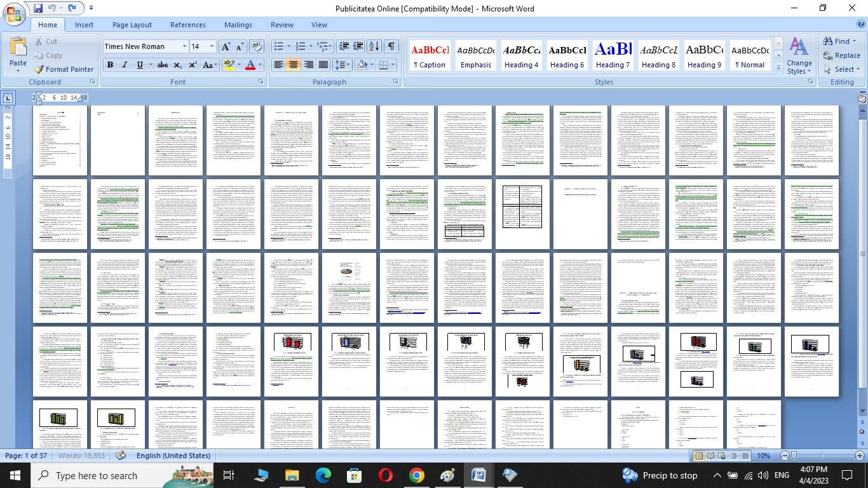Show or hide paragraph marks icon
This screenshot has width=868, height=488.
click(391, 46)
